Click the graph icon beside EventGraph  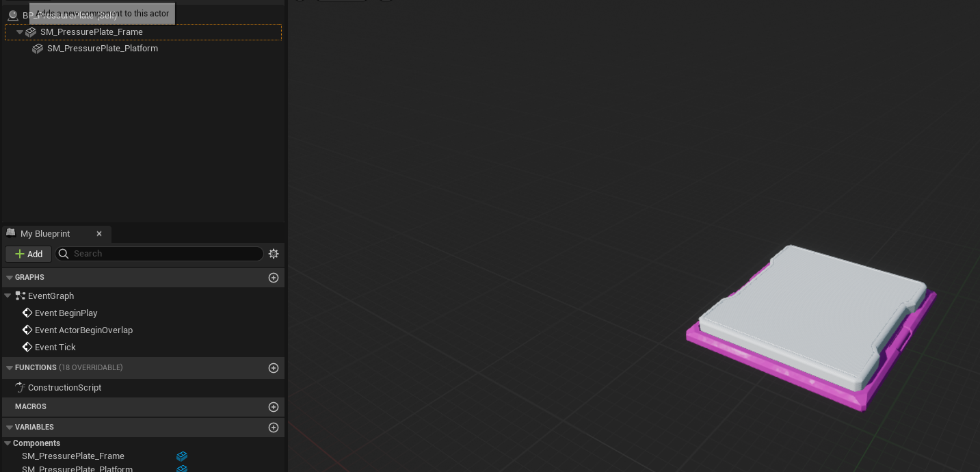click(21, 296)
